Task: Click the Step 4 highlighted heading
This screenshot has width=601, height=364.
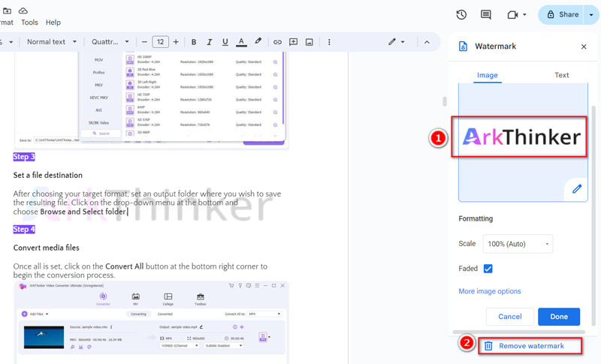Action: pyautogui.click(x=24, y=229)
